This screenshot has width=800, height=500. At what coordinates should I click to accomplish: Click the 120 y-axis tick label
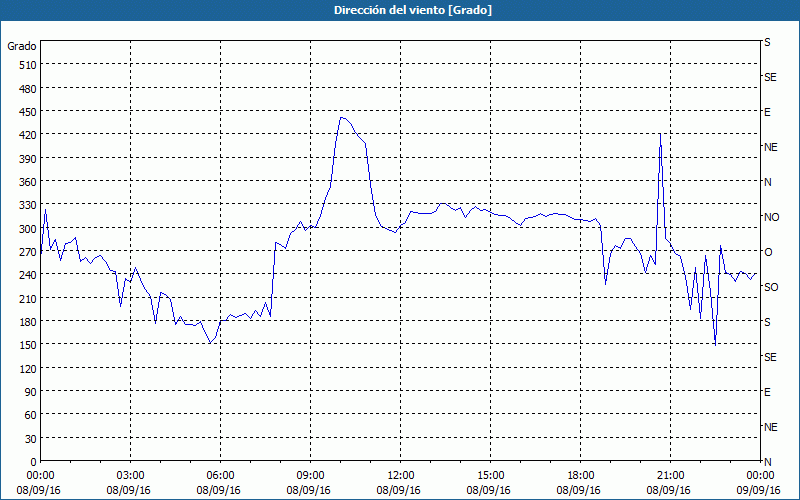click(x=29, y=368)
